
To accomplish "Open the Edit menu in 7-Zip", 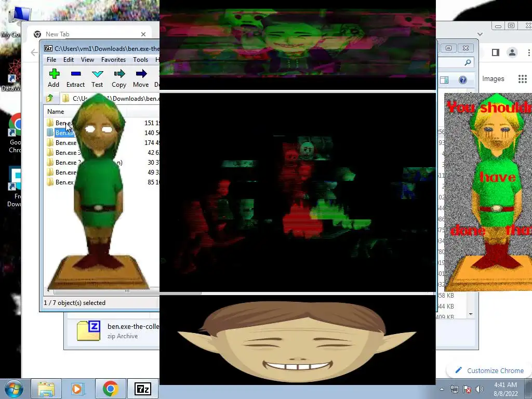I will 69,60.
